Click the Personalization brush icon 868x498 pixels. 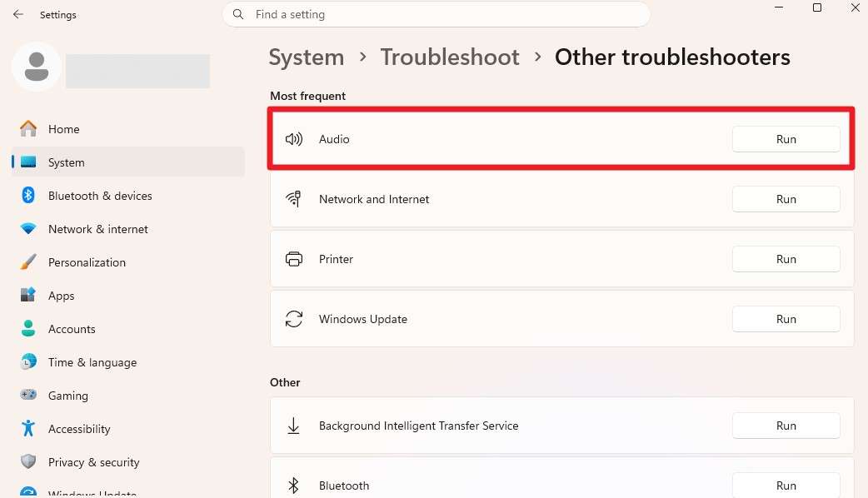click(x=28, y=261)
